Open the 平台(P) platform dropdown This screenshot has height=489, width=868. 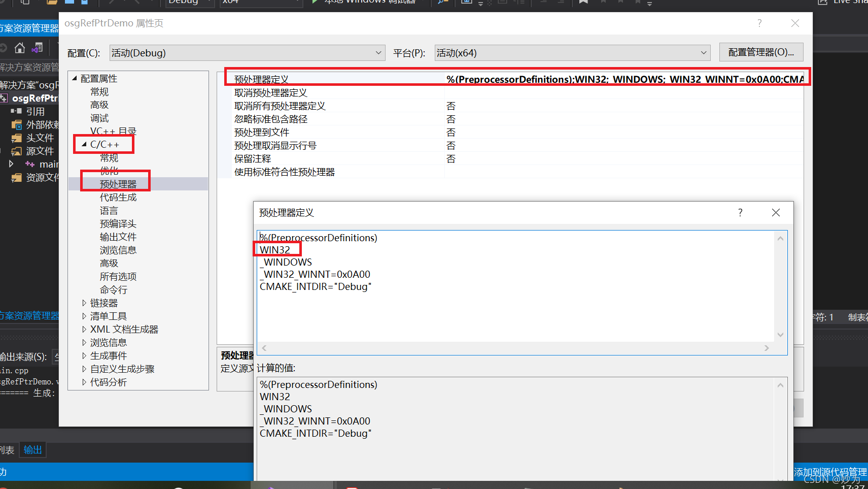572,53
